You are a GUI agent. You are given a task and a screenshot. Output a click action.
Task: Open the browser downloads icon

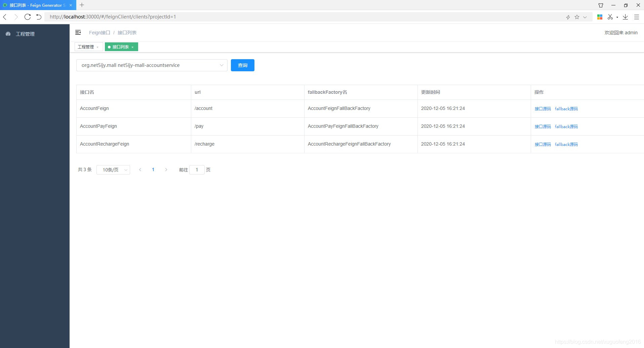coord(625,17)
